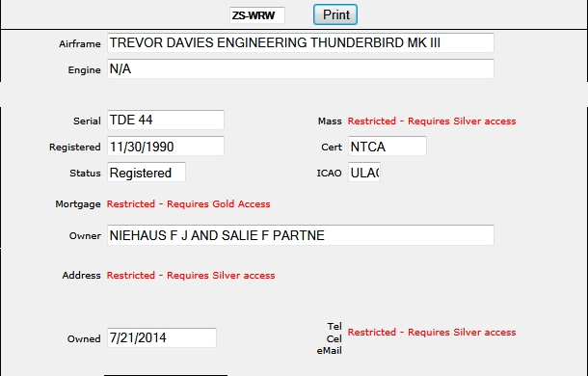588x376 pixels.
Task: Select the Registered date field 11/30/1990
Action: coord(166,146)
